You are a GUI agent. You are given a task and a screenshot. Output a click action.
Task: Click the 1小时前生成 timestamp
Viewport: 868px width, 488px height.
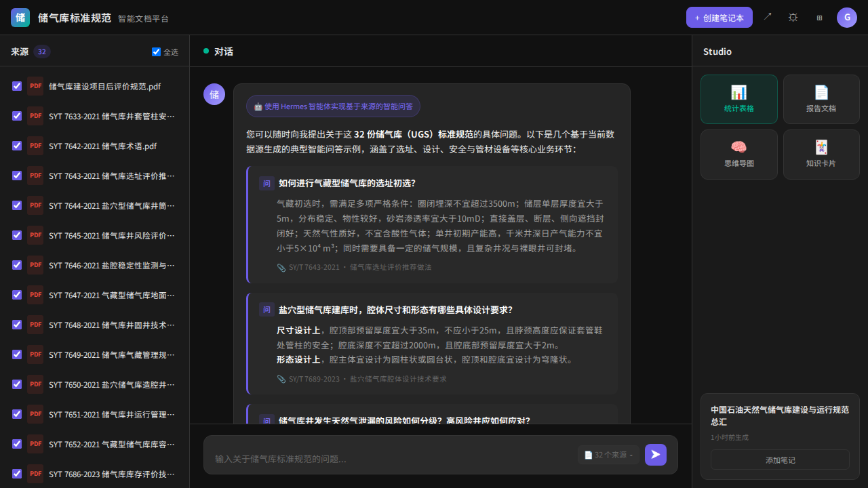pyautogui.click(x=730, y=438)
